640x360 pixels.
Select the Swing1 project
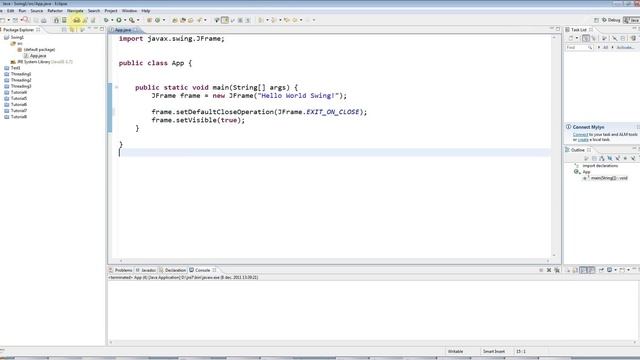coord(14,37)
